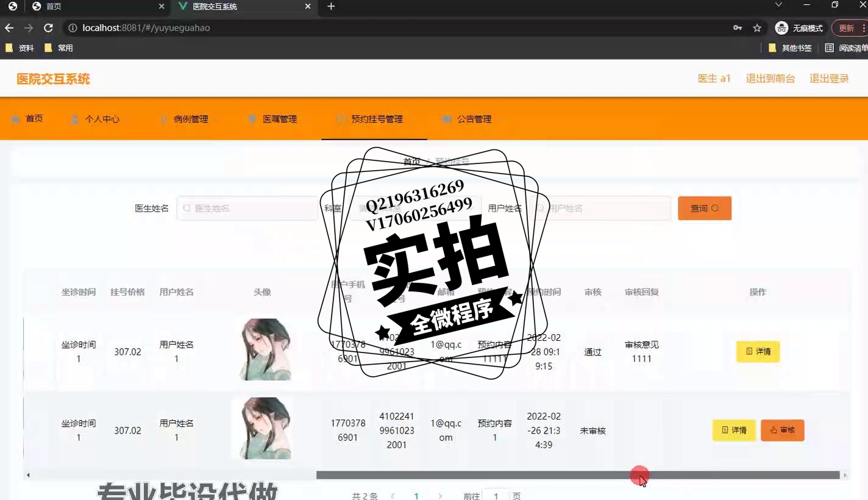
Task: Reload the current page
Action: 49,28
